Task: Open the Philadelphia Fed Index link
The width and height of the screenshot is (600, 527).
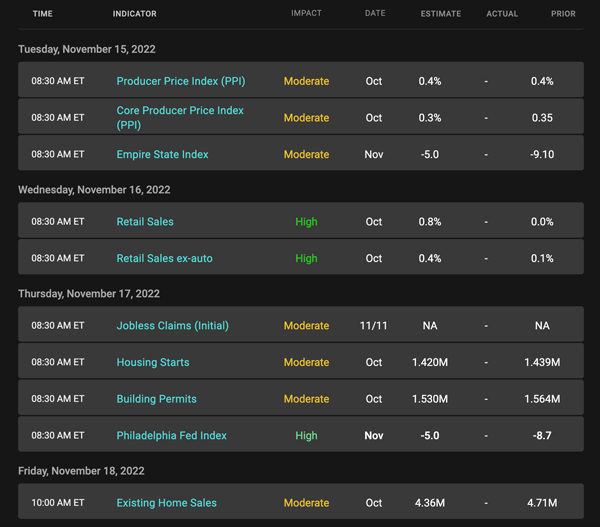Action: click(x=171, y=436)
